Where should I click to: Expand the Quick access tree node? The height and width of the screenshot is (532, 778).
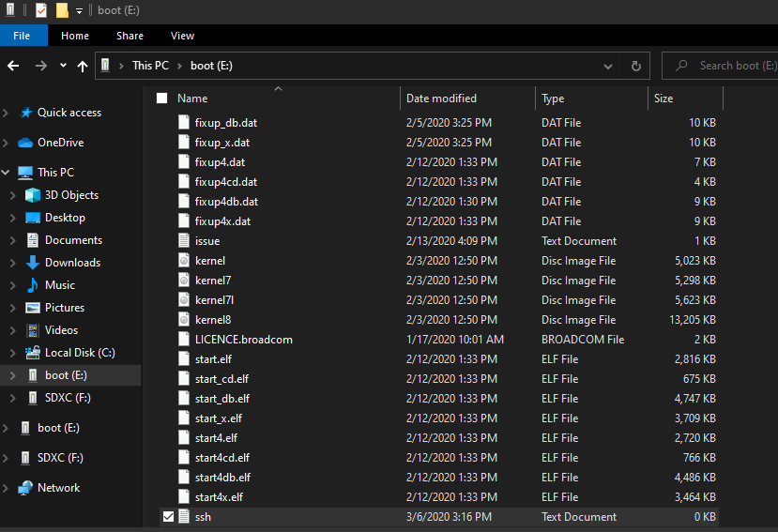(6, 113)
